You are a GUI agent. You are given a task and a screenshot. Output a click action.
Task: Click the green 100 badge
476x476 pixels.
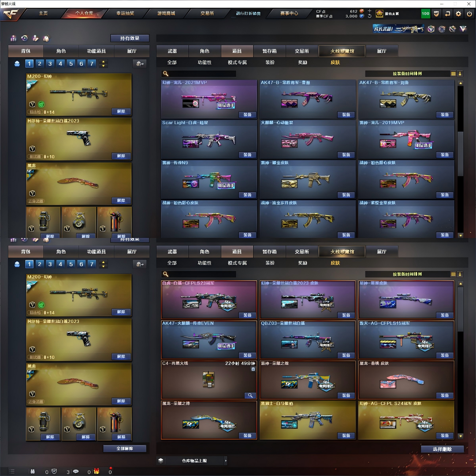(425, 14)
